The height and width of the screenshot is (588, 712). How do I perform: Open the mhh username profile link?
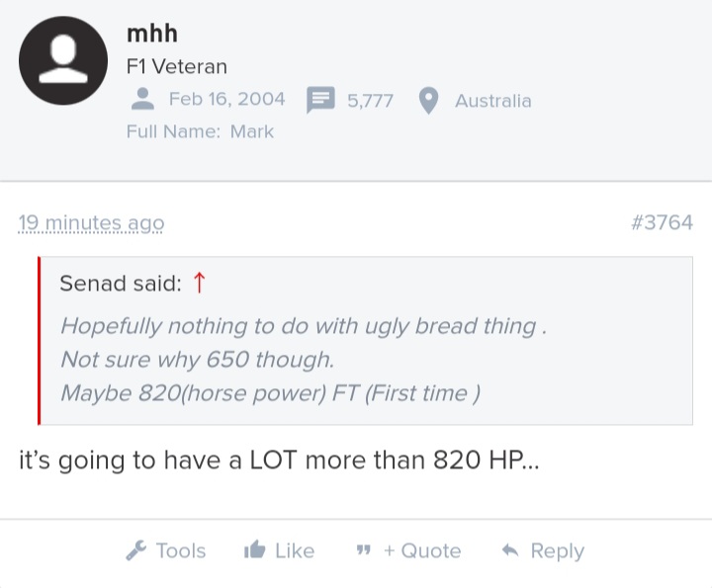coord(152,34)
